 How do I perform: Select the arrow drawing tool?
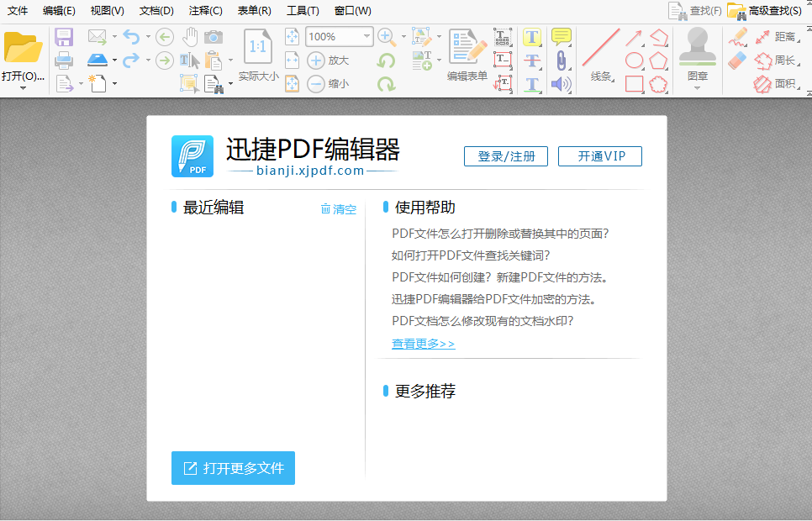click(x=634, y=37)
